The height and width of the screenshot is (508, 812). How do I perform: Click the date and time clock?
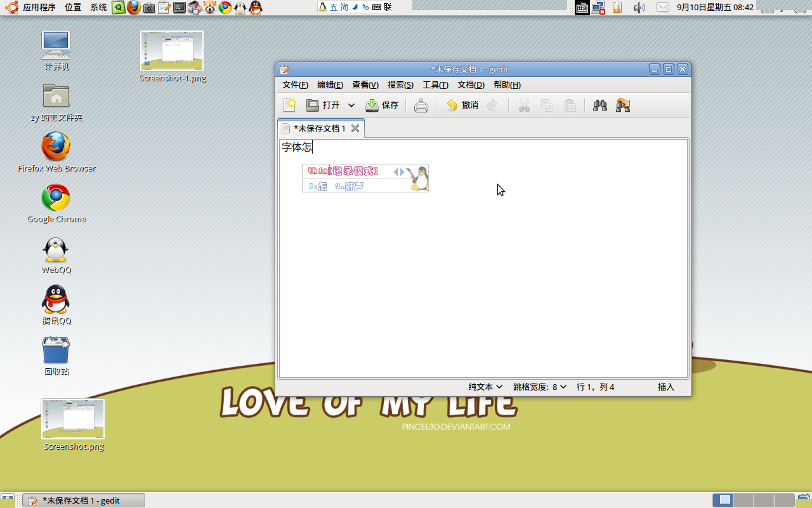point(716,8)
